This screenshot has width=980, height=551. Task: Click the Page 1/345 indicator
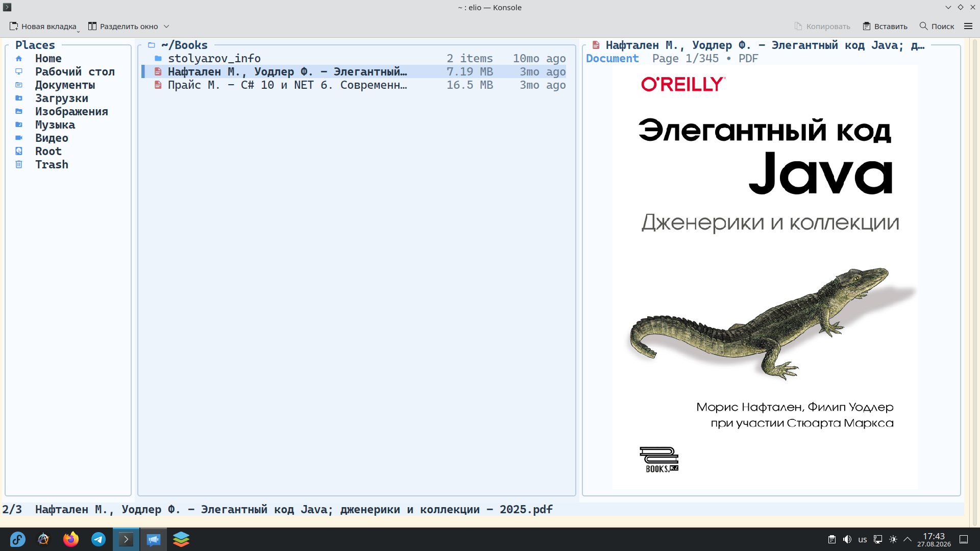tap(685, 59)
